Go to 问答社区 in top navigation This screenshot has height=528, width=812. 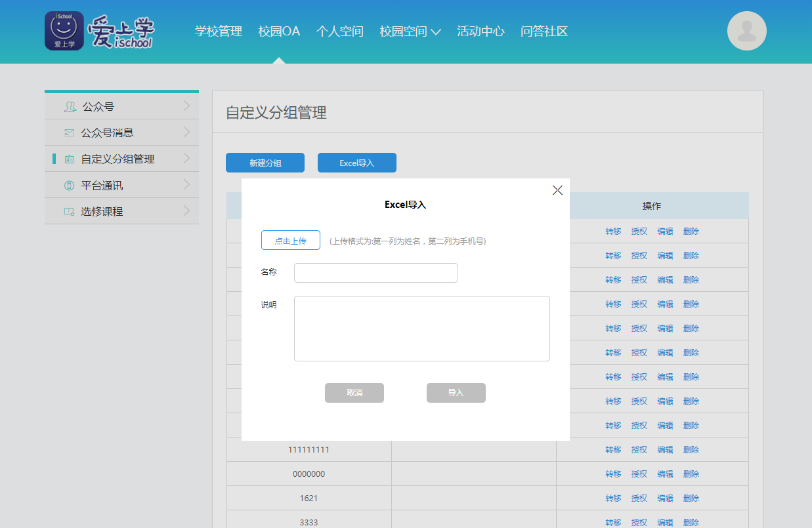click(x=544, y=31)
